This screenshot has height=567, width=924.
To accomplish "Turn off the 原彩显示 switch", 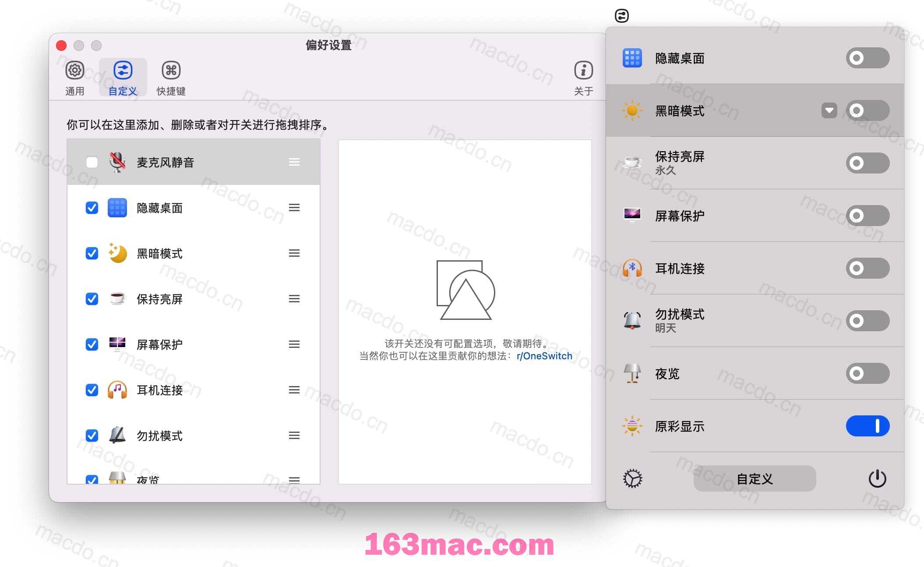I will coord(868,426).
